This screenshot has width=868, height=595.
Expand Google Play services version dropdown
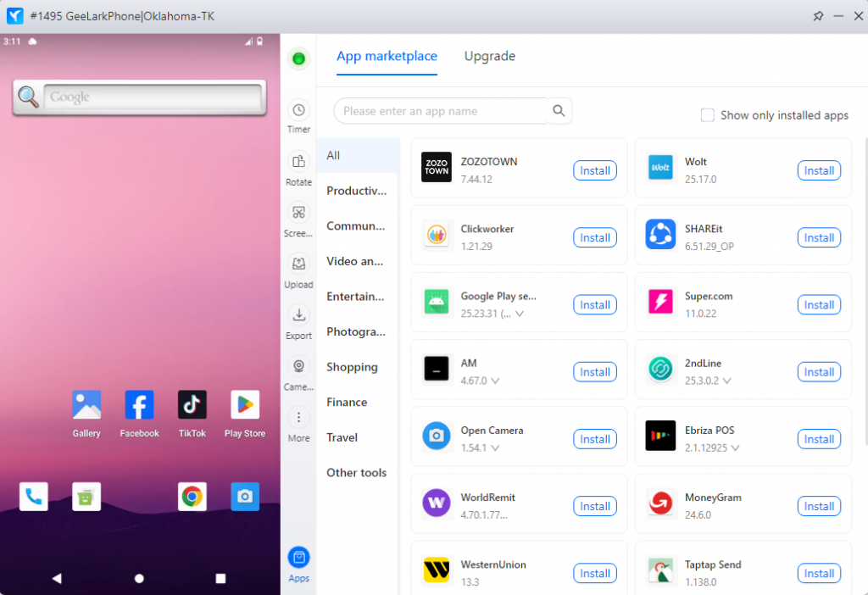[x=520, y=314]
